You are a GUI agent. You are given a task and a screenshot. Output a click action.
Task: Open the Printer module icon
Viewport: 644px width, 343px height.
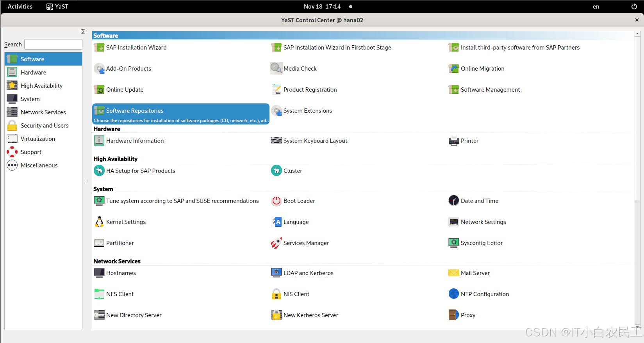[454, 141]
